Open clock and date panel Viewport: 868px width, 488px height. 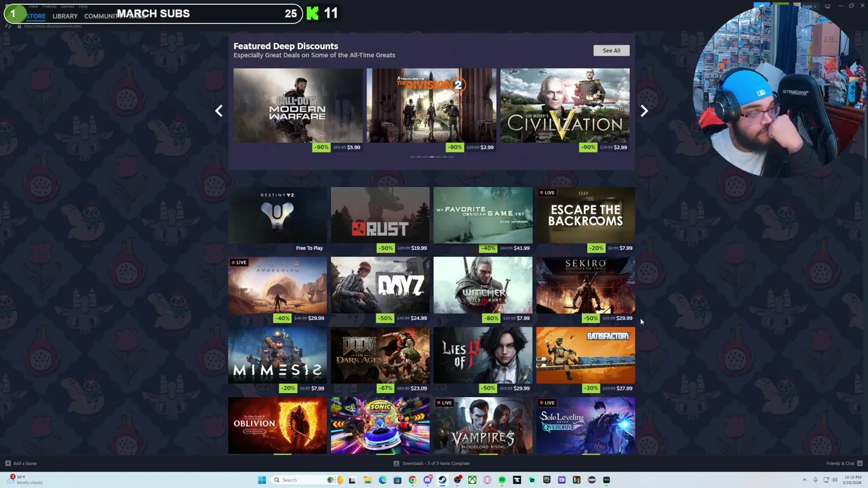tap(852, 480)
